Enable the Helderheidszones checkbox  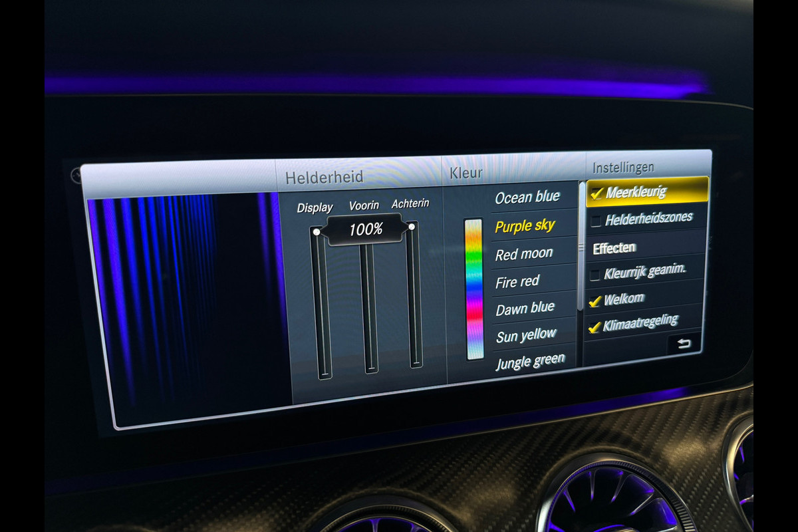click(596, 220)
